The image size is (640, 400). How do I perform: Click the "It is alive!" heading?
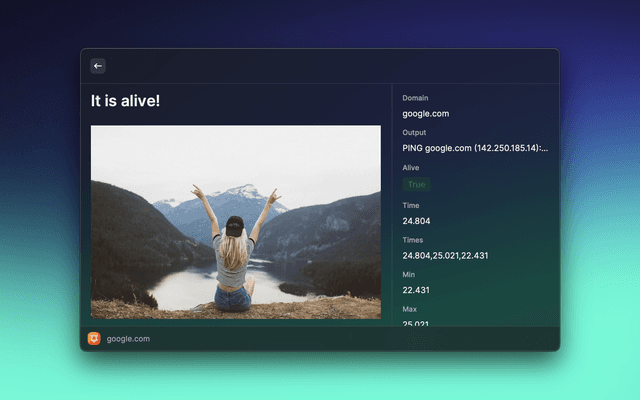125,100
